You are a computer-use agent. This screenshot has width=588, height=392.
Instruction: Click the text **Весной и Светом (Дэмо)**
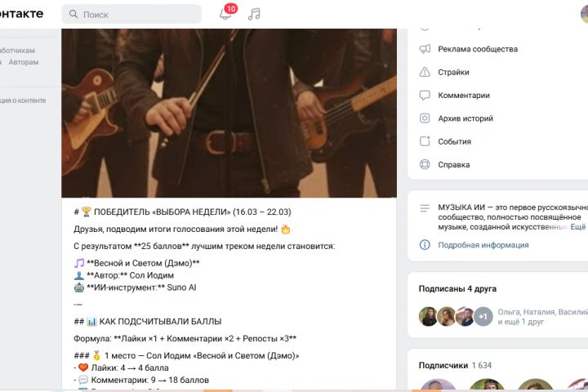pos(143,263)
